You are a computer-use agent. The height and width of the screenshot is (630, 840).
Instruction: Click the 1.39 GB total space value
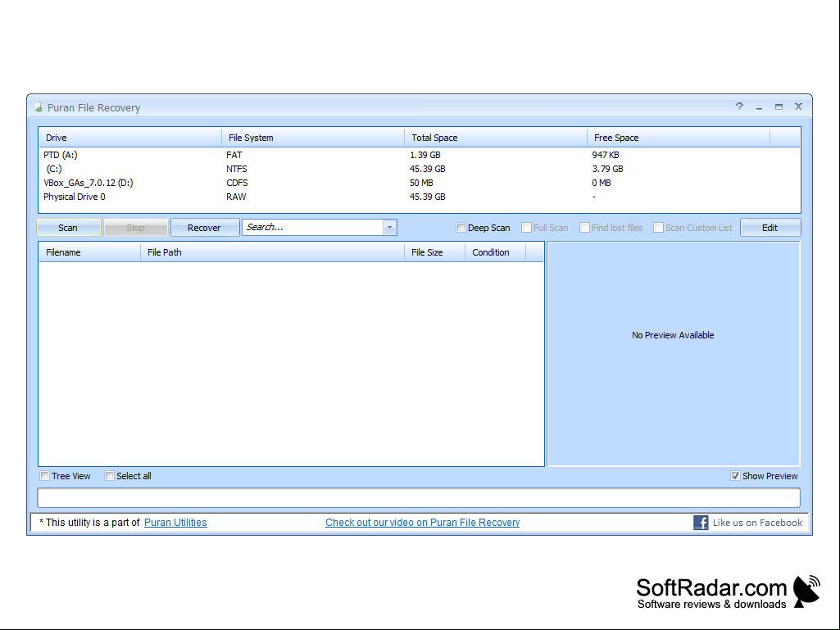click(x=425, y=155)
